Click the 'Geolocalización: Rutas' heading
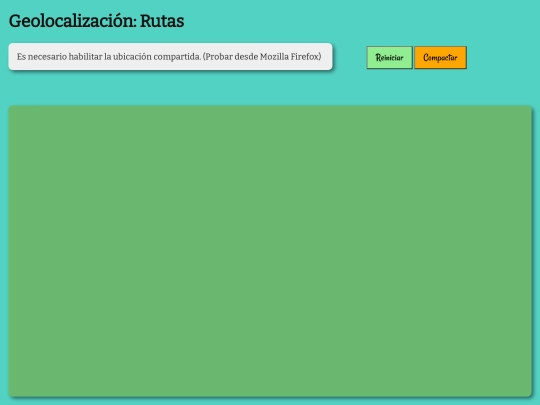This screenshot has height=405, width=540. 96,21
